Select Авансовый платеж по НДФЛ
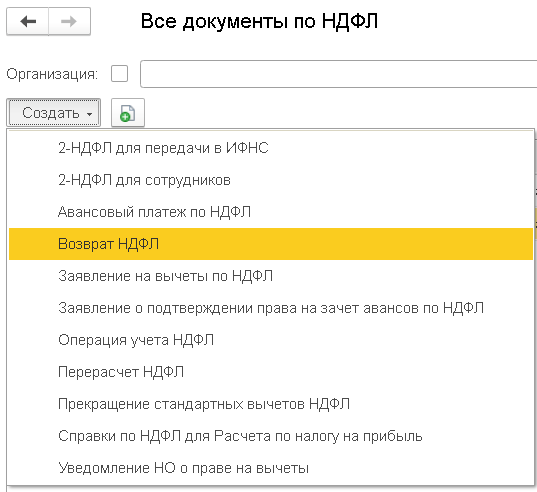The height and width of the screenshot is (492, 537). coord(271,212)
